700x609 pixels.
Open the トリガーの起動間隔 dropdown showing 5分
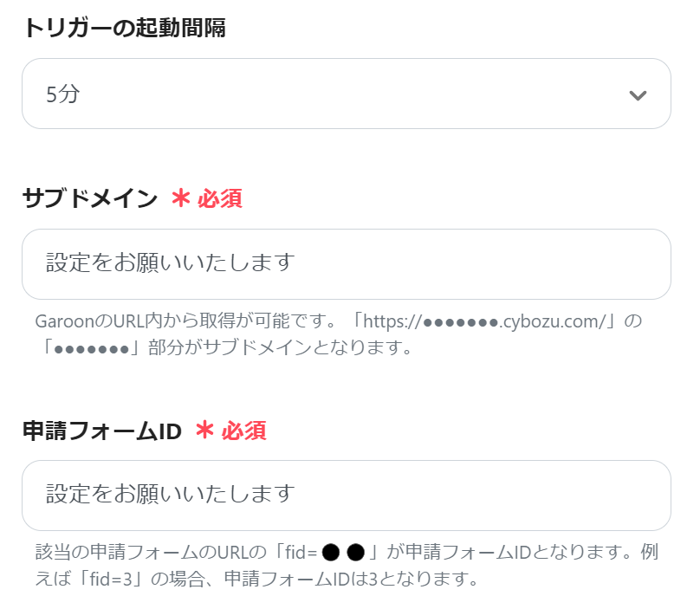click(347, 94)
